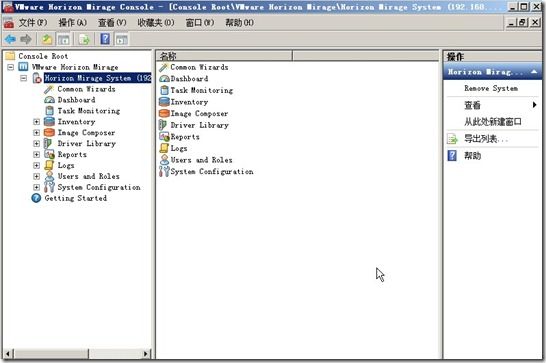Click the Help question-mark toolbar icon
Viewport: 546px width, 363px height.
point(105,39)
